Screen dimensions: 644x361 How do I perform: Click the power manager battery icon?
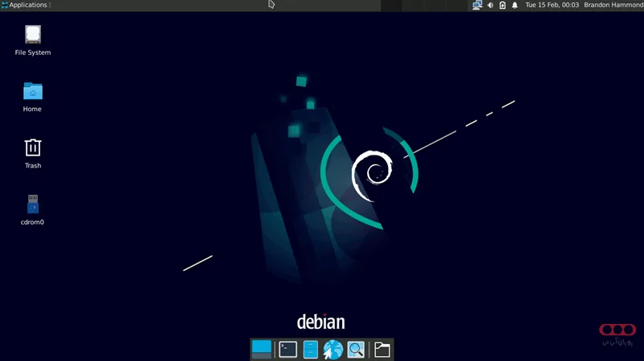pyautogui.click(x=502, y=6)
